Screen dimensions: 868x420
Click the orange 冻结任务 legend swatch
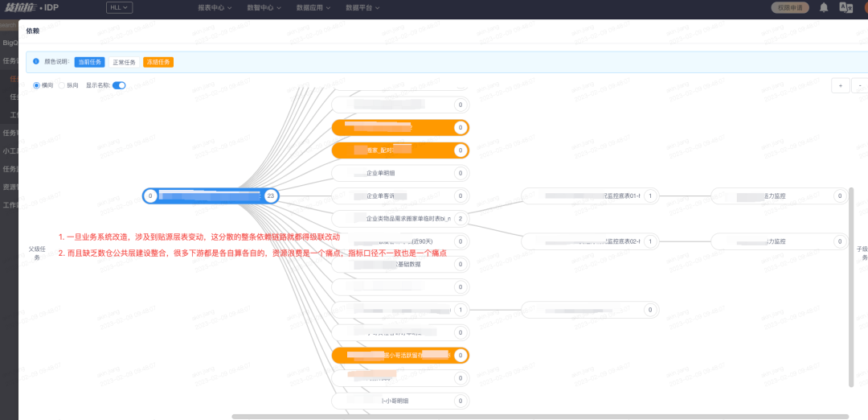pyautogui.click(x=158, y=62)
